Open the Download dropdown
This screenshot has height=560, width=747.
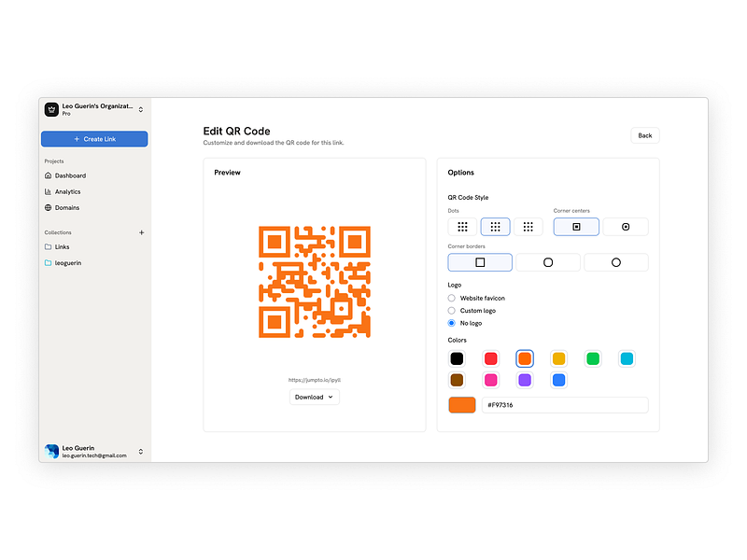pyautogui.click(x=315, y=398)
